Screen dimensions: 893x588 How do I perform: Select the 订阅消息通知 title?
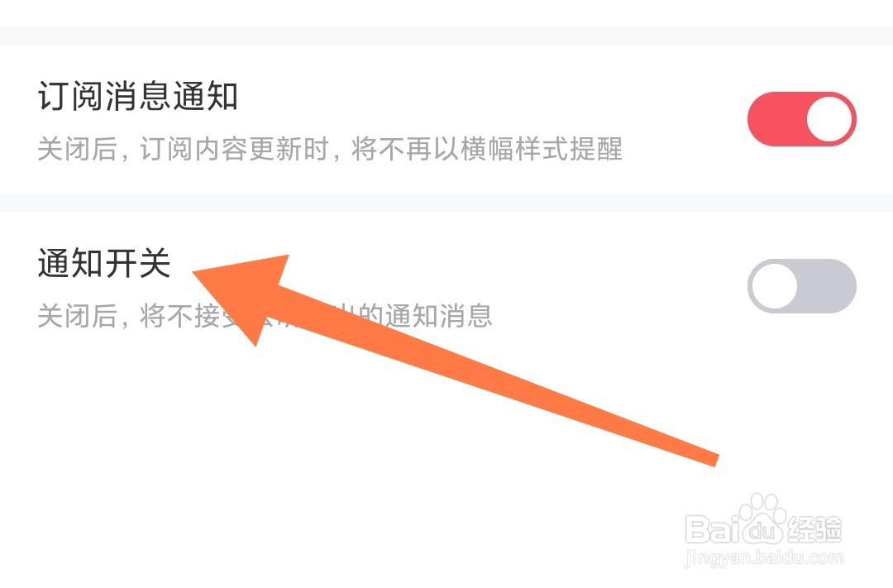click(x=138, y=96)
